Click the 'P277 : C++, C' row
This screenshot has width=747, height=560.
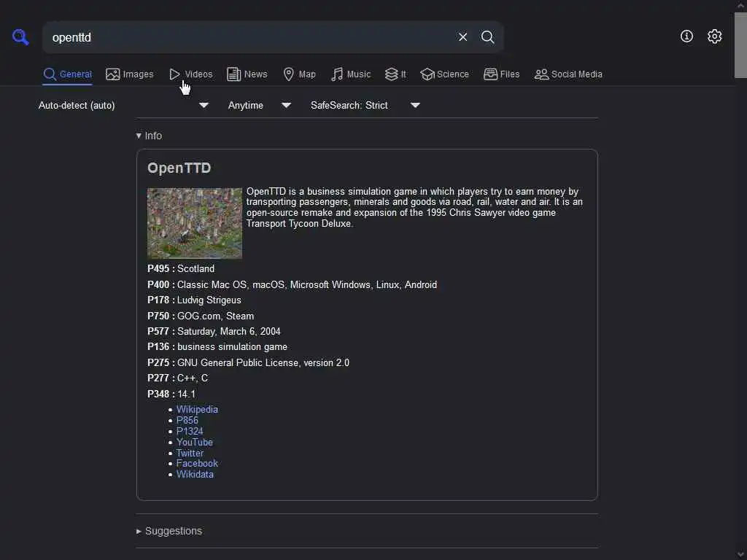[178, 378]
